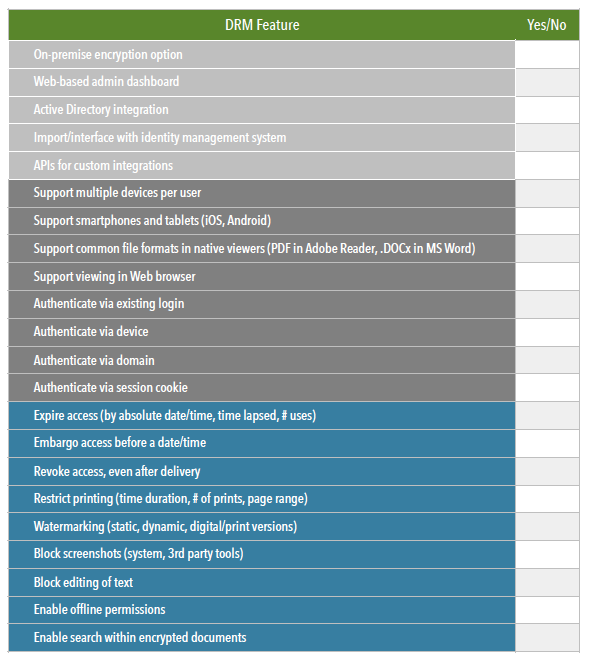590x665 pixels.
Task: Click the Yes/No cell for Expire access
Action: coord(547,416)
